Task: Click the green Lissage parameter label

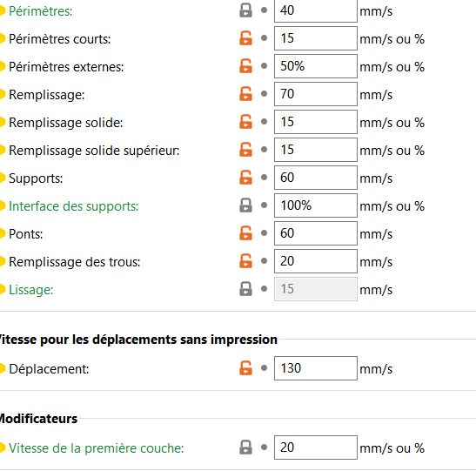Action: pos(31,290)
